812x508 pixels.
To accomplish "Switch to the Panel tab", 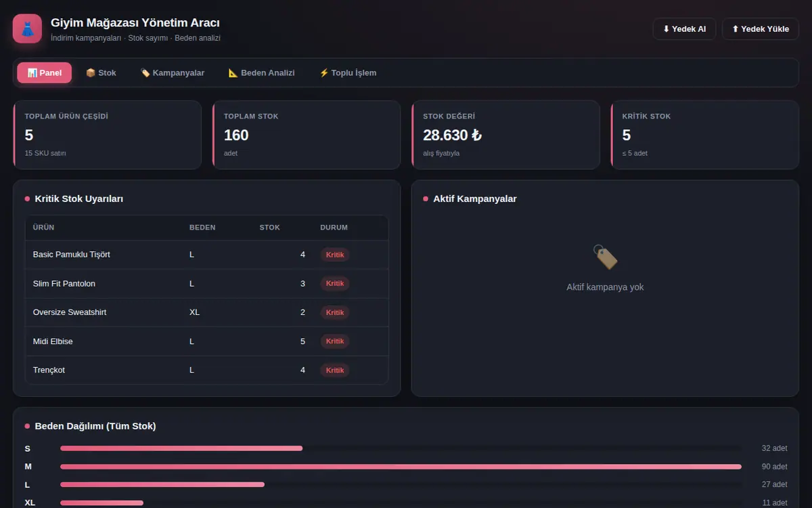I will (44, 72).
